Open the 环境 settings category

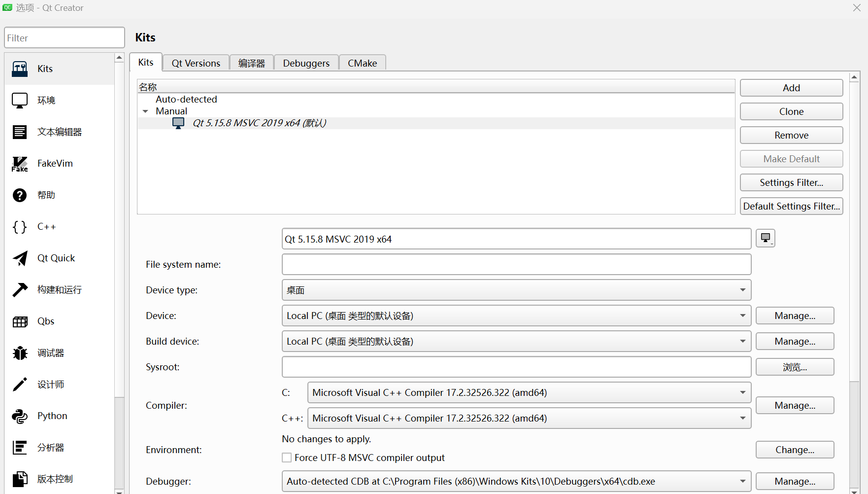60,101
